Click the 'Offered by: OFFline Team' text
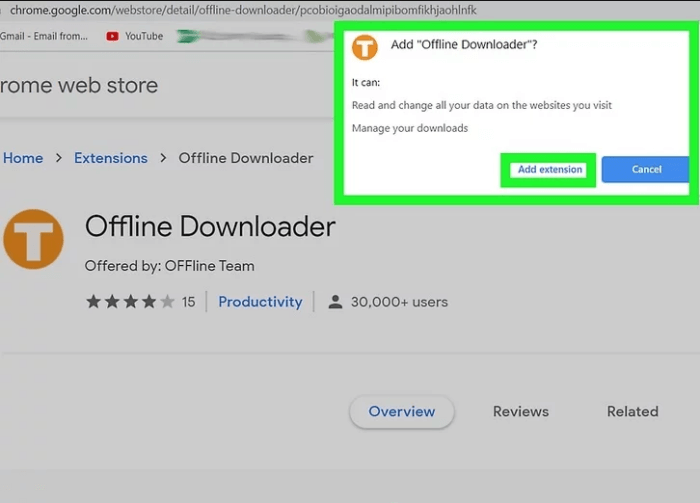Viewport: 700px width, 503px height. click(170, 266)
